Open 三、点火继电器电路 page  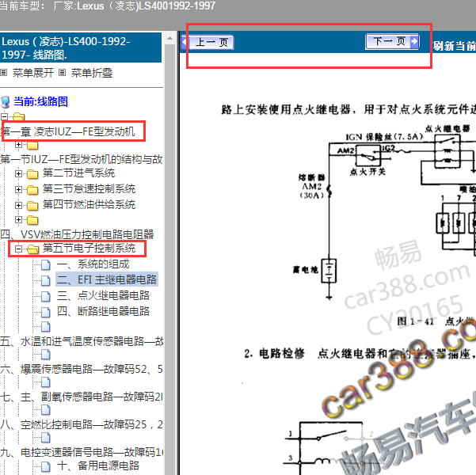tap(104, 295)
